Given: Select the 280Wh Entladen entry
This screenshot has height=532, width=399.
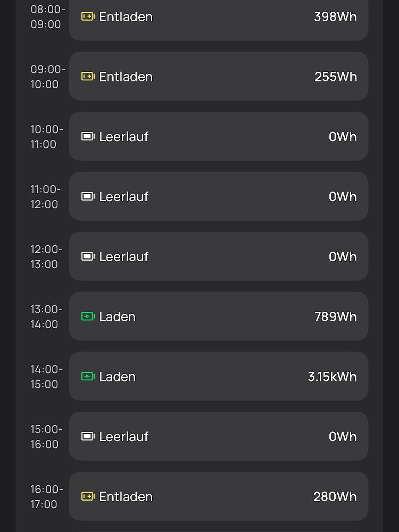Looking at the screenshot, I should (219, 496).
